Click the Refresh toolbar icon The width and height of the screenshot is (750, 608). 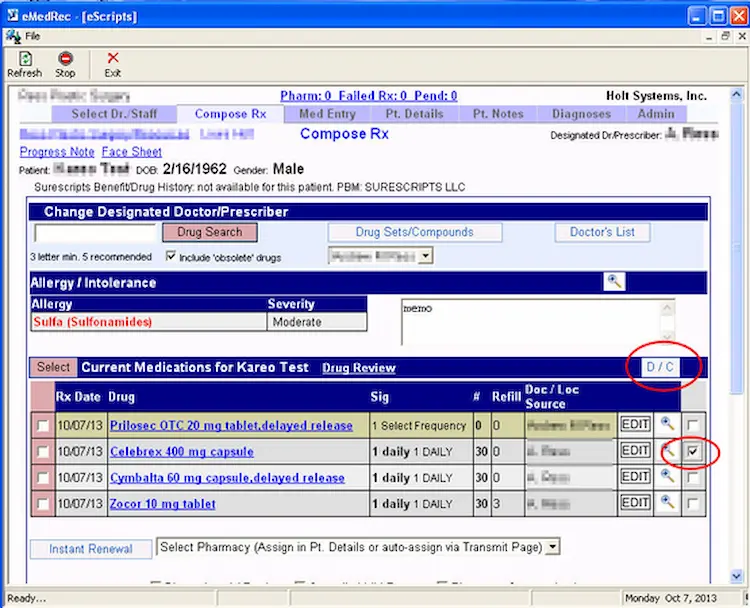point(24,59)
